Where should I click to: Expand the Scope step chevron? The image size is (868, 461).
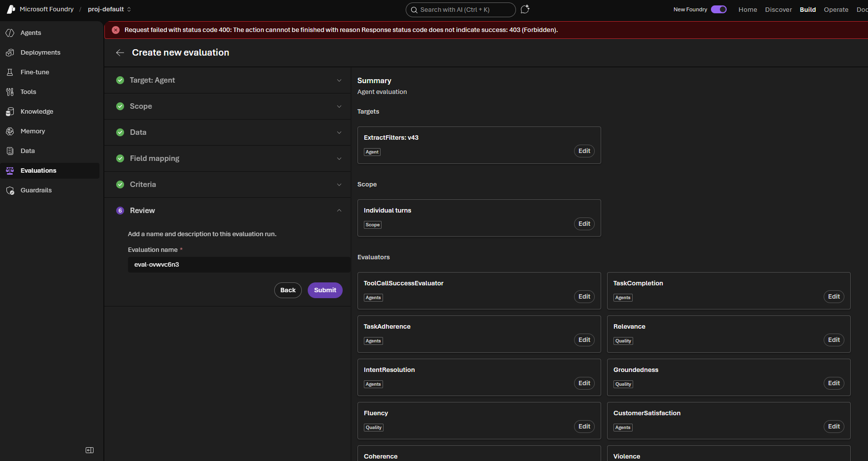tap(339, 106)
